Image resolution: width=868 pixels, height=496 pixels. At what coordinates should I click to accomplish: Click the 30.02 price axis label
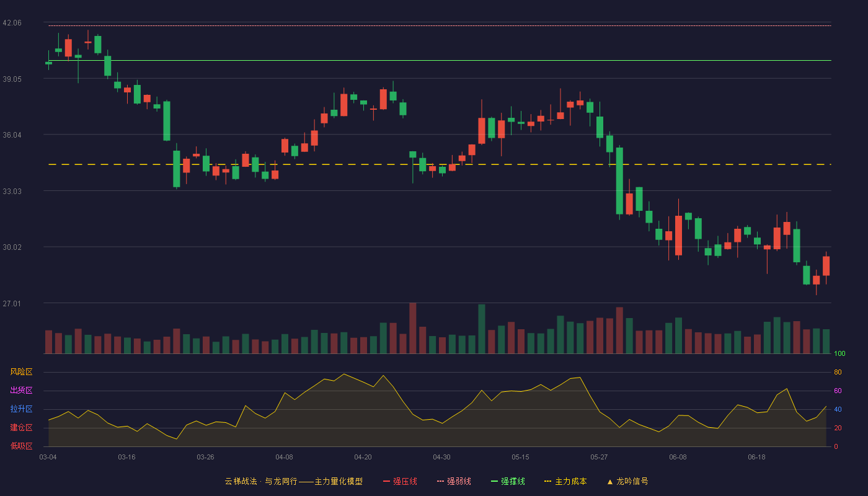coord(12,247)
